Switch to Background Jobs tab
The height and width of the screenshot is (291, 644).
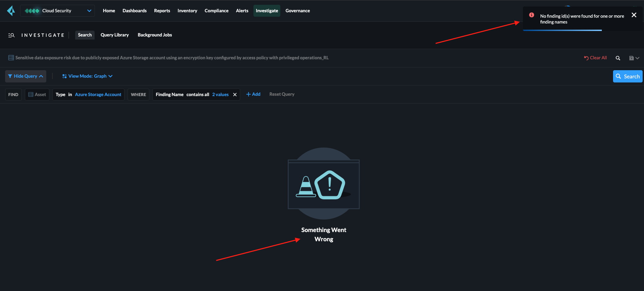pos(155,35)
